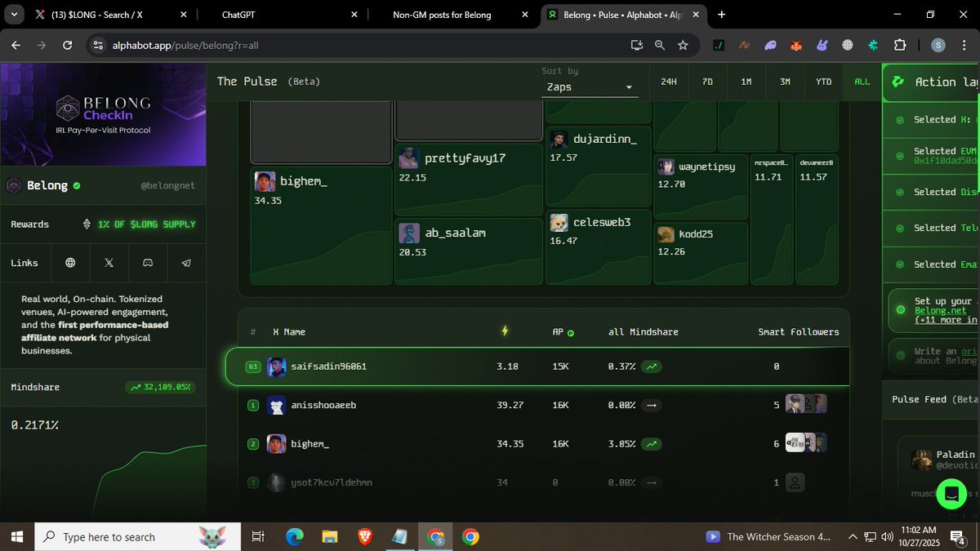
Task: Open Belong website globe link icon
Action: pos(70,263)
